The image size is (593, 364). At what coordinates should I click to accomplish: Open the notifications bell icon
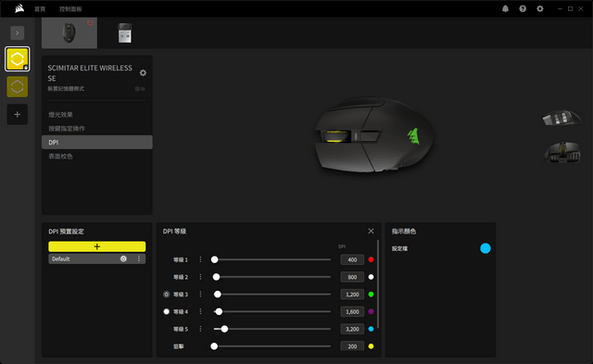click(505, 8)
